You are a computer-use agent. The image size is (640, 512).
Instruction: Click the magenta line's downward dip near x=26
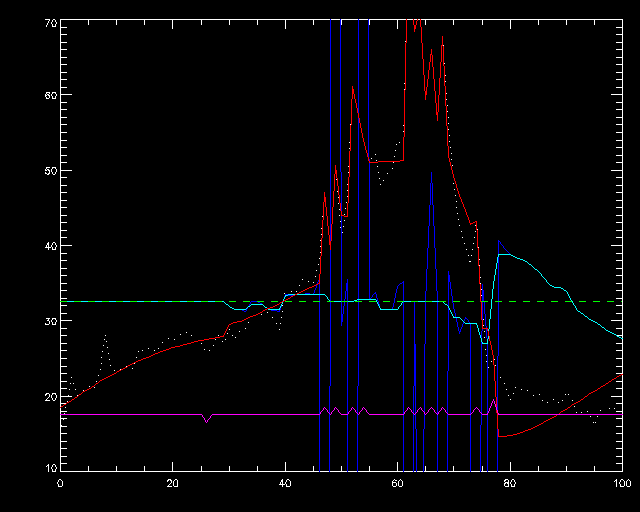207,421
